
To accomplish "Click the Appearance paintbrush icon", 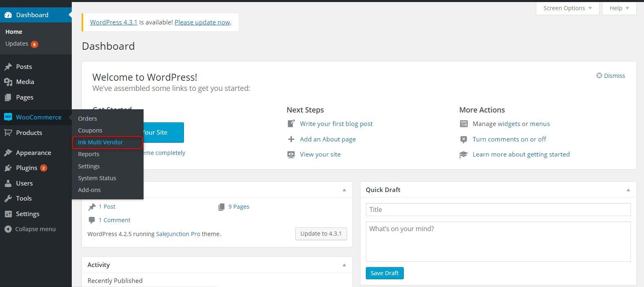I will [8, 153].
